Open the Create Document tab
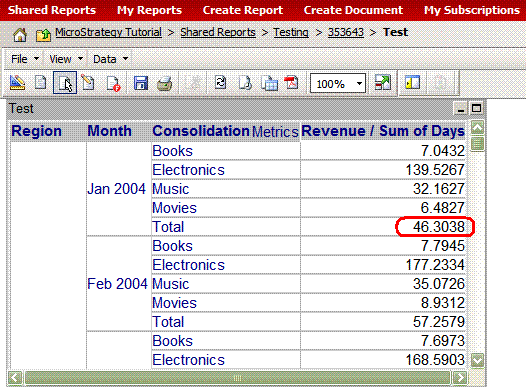Screen dimensions: 526x387 (353, 10)
